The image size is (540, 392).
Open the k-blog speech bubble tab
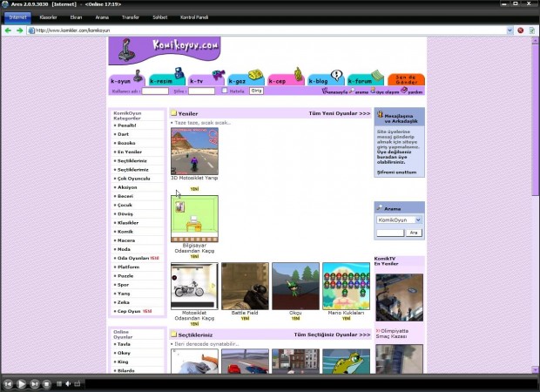point(326,78)
